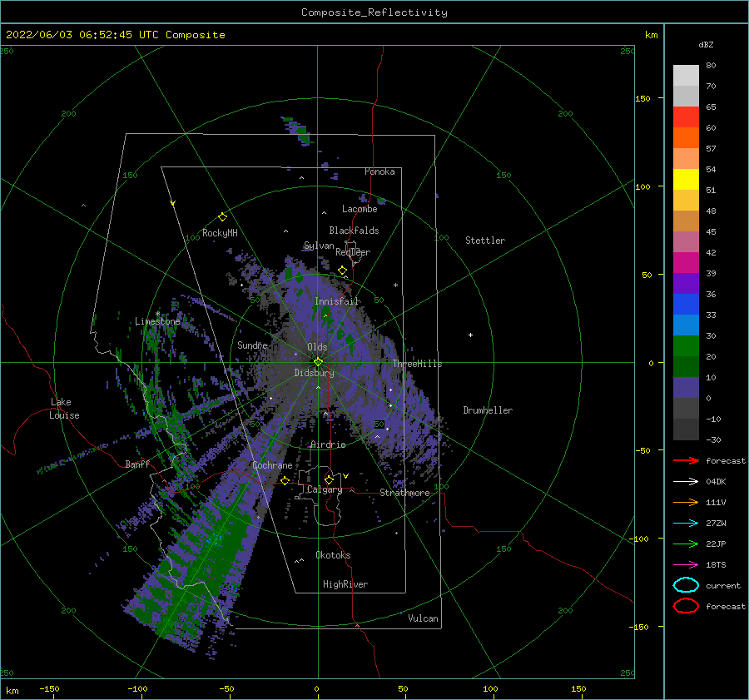Click the Cochrane town label
Image resolution: width=749 pixels, height=700 pixels.
[272, 465]
